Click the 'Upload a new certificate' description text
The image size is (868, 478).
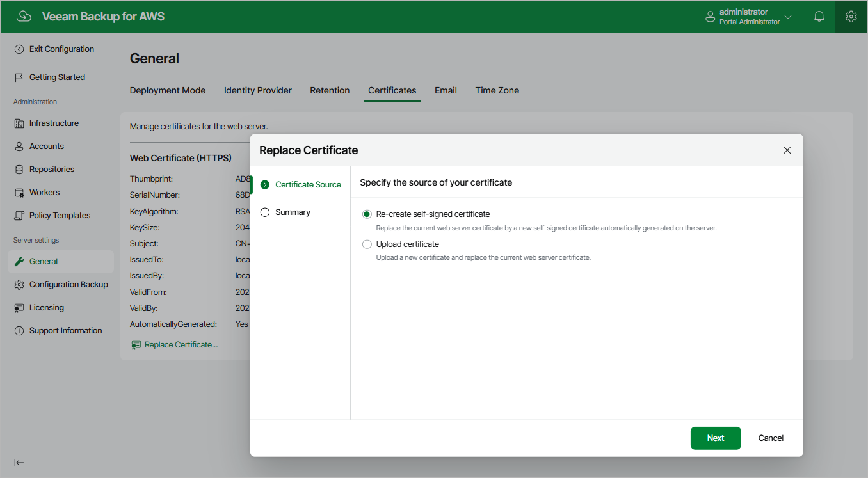(483, 257)
